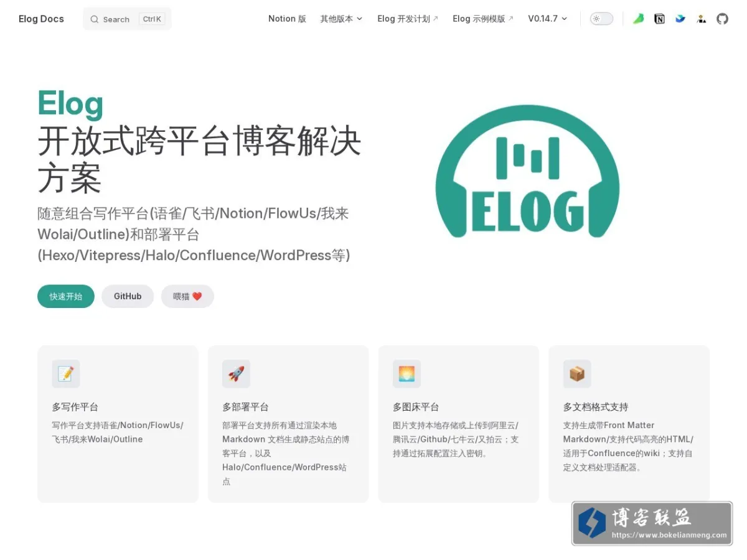Click the 多文档格式支持 card title

click(x=596, y=407)
